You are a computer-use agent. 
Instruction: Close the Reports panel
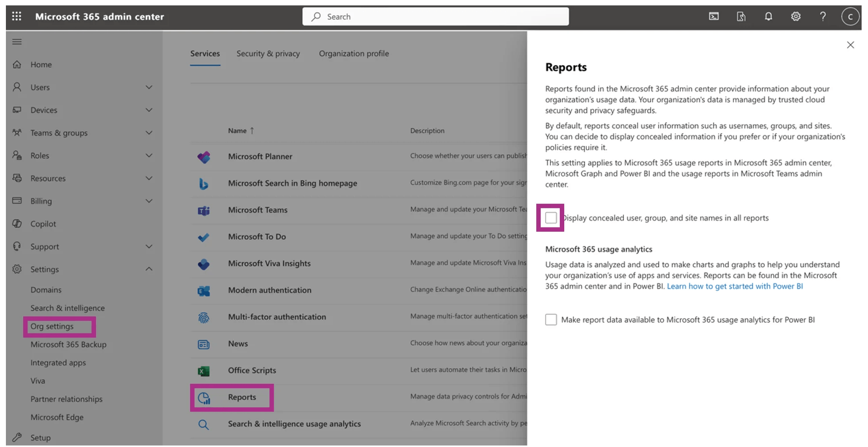tap(850, 45)
